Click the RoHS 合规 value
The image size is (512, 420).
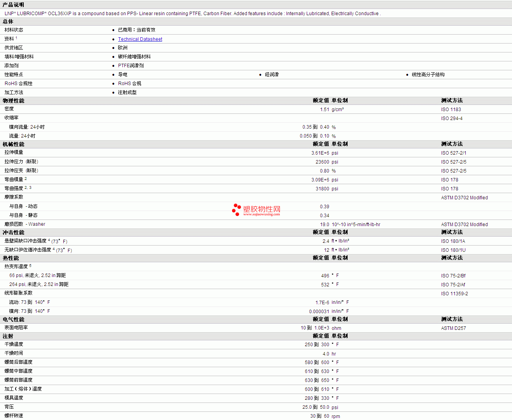coord(129,84)
